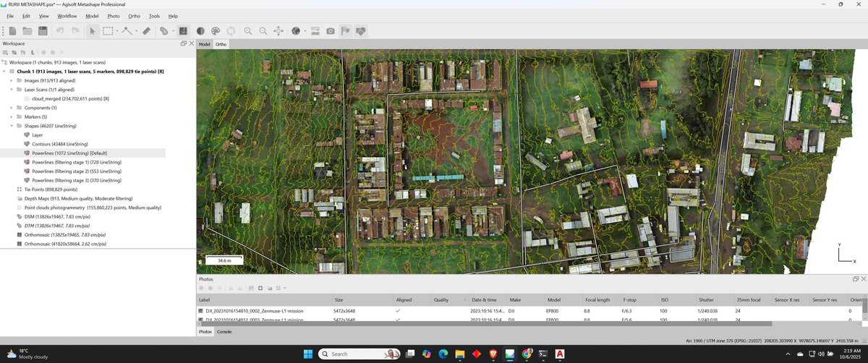Select Depth Maps item in workspace
The width and height of the screenshot is (868, 363).
(x=74, y=198)
